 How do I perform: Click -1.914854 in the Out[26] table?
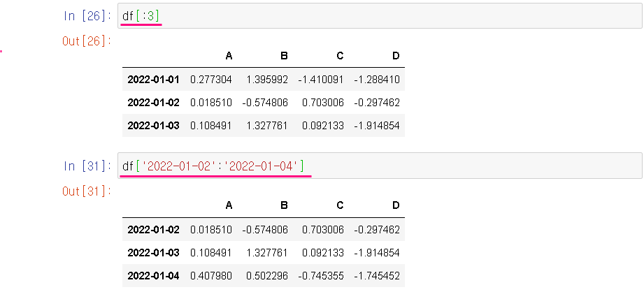tap(377, 125)
